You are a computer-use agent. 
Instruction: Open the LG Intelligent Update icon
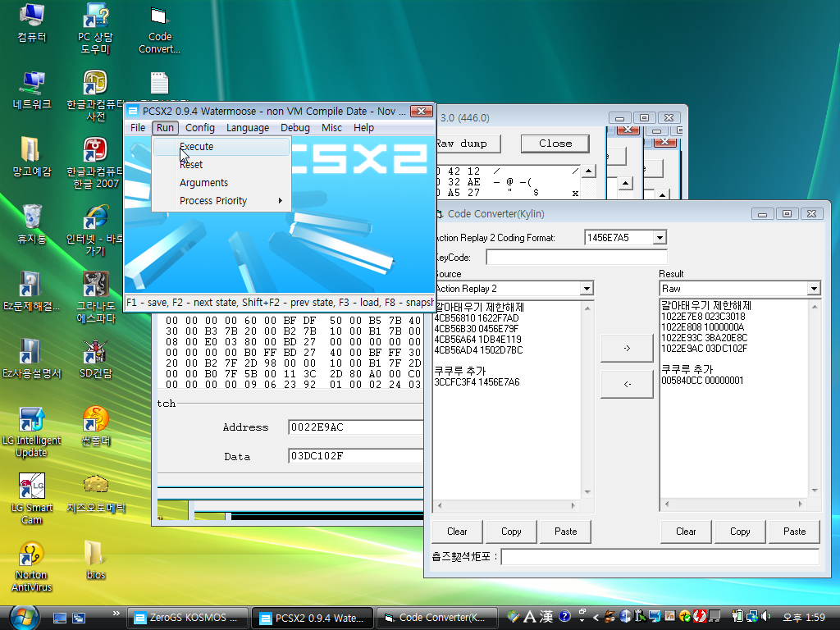click(x=32, y=431)
